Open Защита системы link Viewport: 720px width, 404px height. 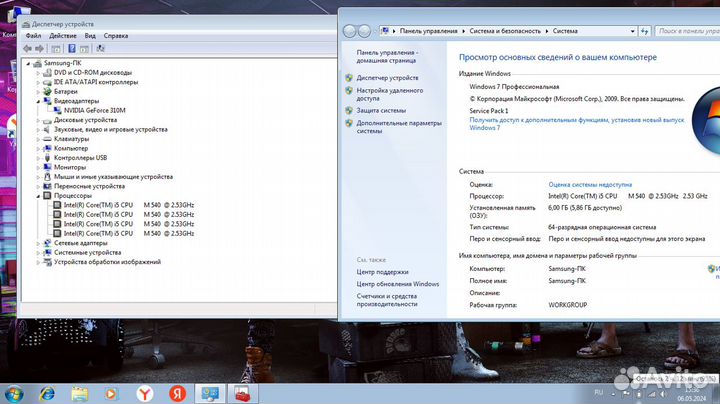pyautogui.click(x=381, y=110)
